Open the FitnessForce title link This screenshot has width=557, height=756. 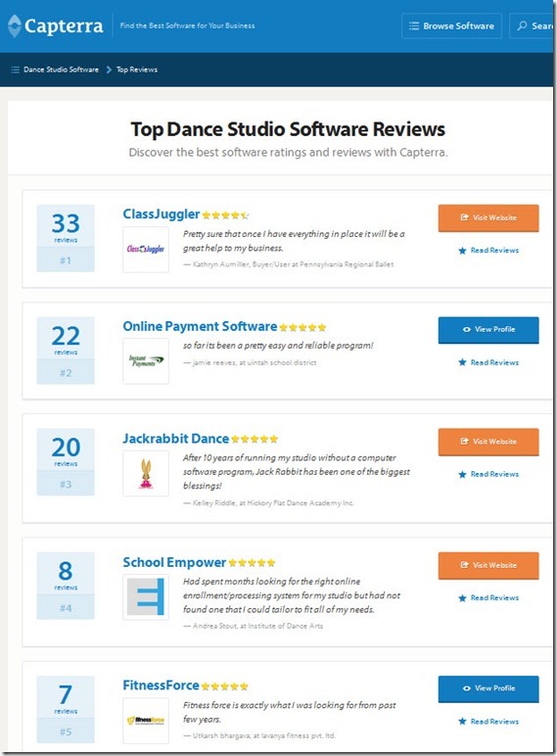click(x=161, y=685)
